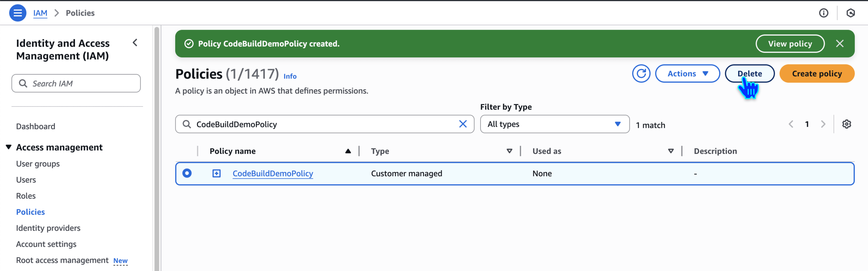
Task: Open the hamburger navigation menu
Action: (x=18, y=13)
